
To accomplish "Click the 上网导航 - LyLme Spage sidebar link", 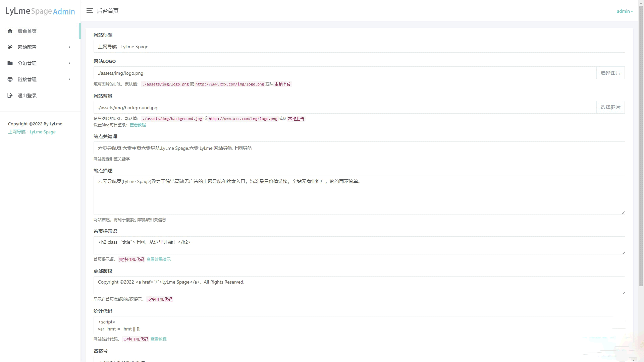I will click(32, 132).
